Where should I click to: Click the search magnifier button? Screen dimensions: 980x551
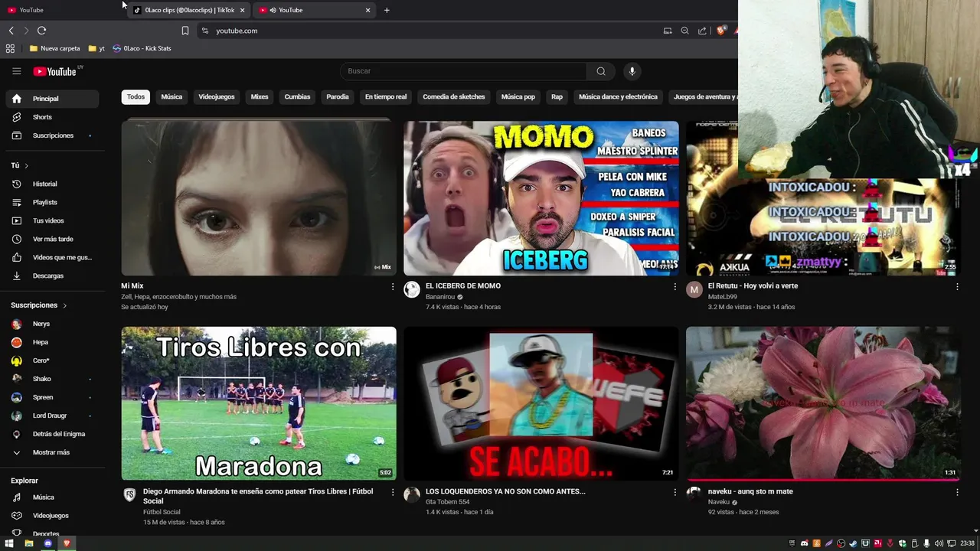[x=601, y=71]
